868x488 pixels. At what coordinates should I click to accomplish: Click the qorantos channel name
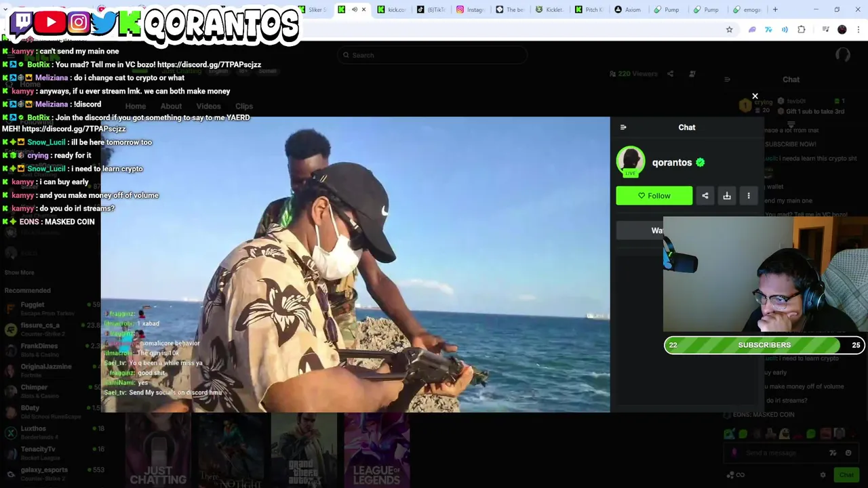(x=671, y=163)
